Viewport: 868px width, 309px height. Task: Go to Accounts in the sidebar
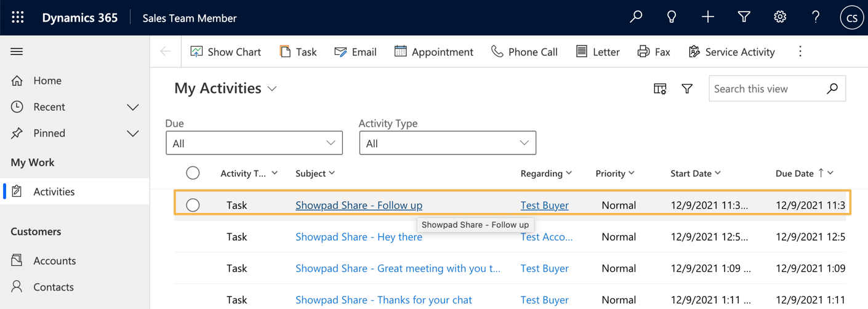(54, 260)
